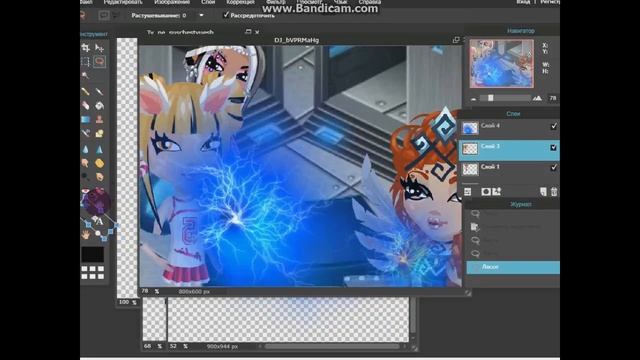Click the 100 % zoom field of background window
The width and height of the screenshot is (640, 360).
(124, 302)
